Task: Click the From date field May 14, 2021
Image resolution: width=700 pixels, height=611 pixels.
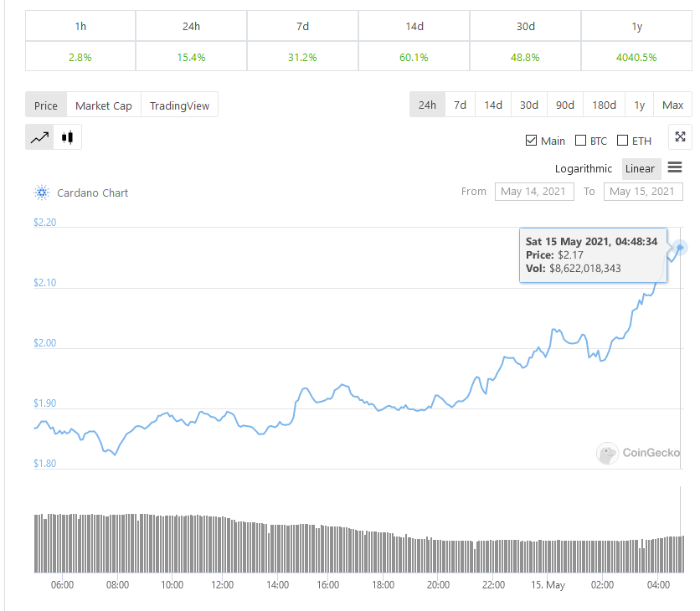Action: [534, 192]
